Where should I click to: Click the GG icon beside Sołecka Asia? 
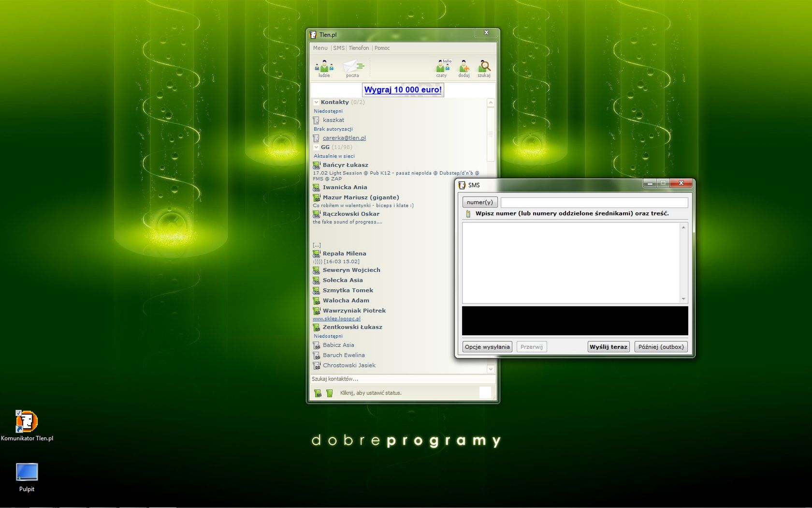pos(317,280)
